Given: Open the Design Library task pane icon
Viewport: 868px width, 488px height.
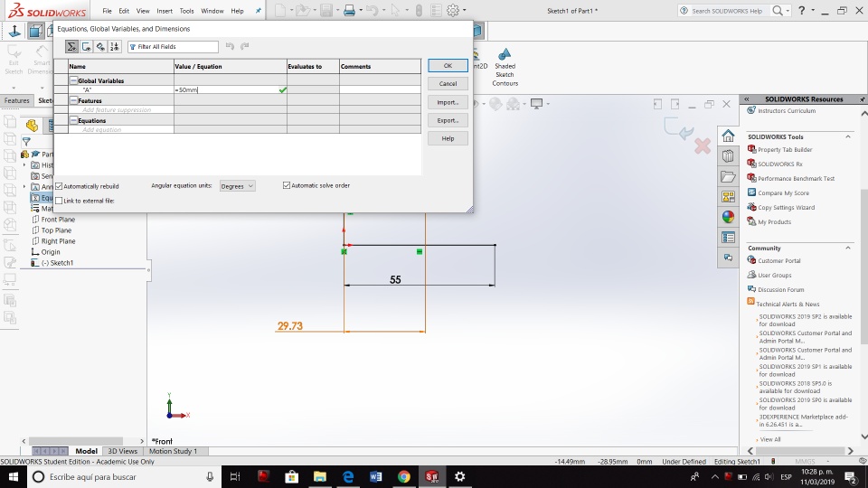Looking at the screenshot, I should (728, 156).
